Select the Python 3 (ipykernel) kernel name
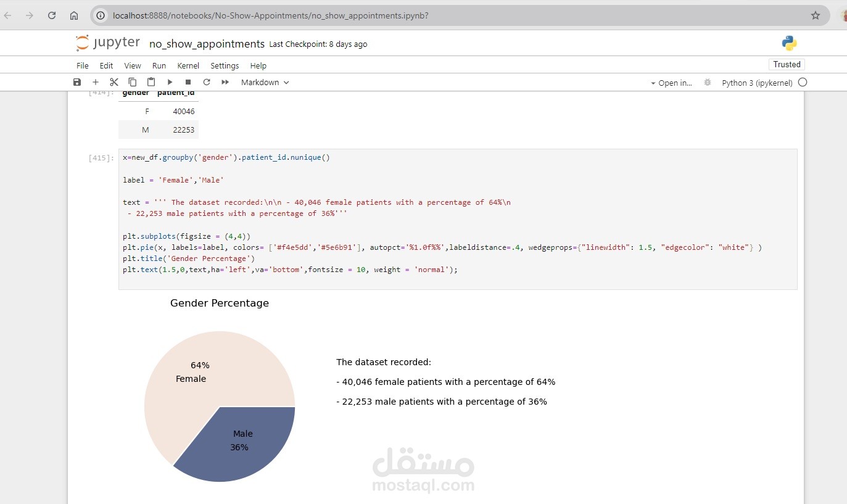The width and height of the screenshot is (847, 504). point(757,83)
